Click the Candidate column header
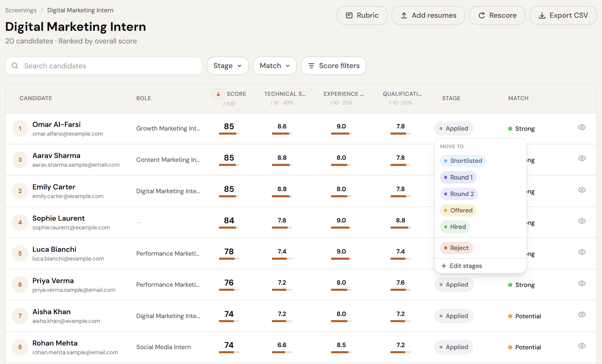Screen dimensions: 602x364 [x=36, y=98]
